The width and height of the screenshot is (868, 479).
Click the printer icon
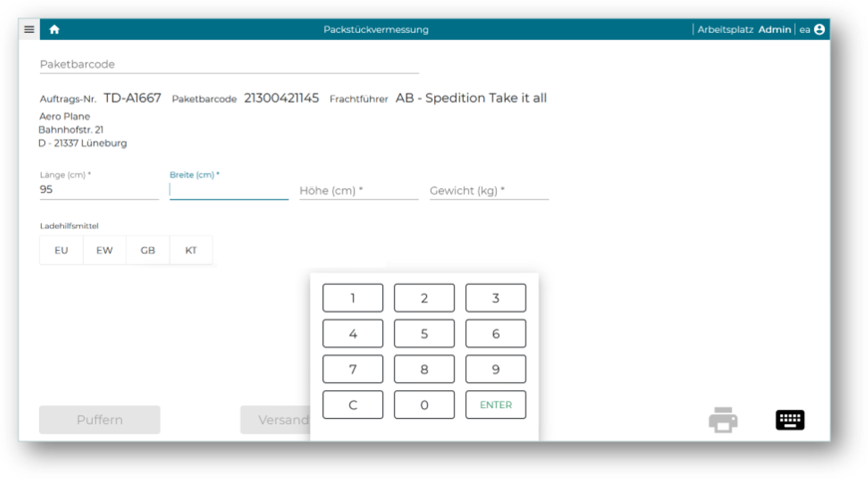click(723, 420)
